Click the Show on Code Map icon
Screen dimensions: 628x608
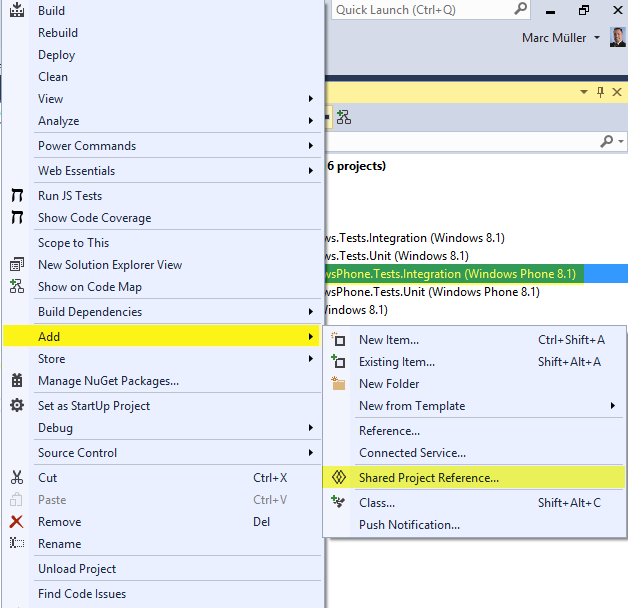click(17, 286)
